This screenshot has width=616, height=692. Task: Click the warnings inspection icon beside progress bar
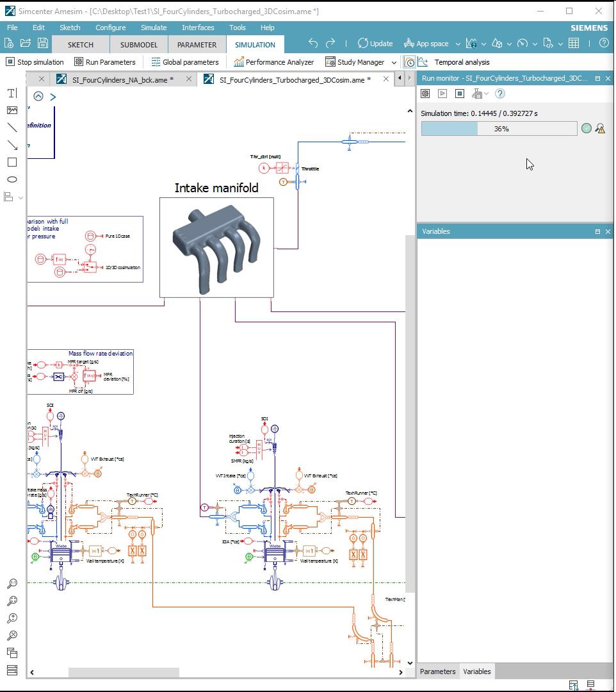pos(600,128)
